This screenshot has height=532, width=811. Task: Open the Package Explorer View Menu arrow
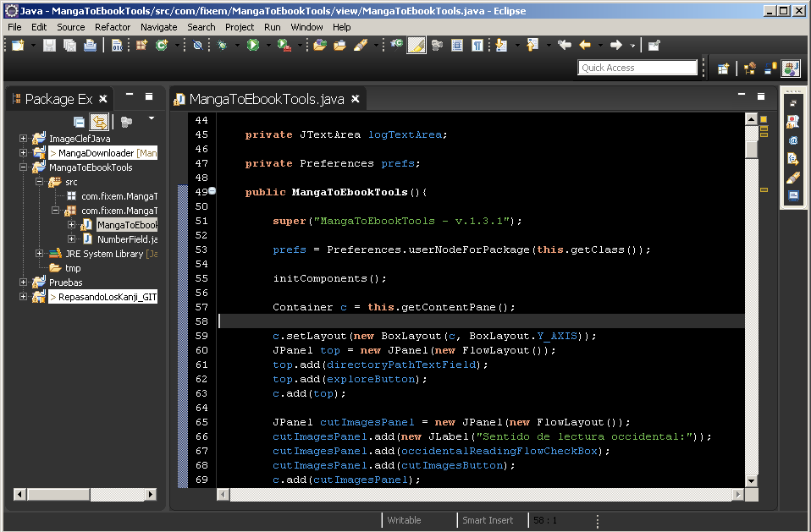[152, 118]
